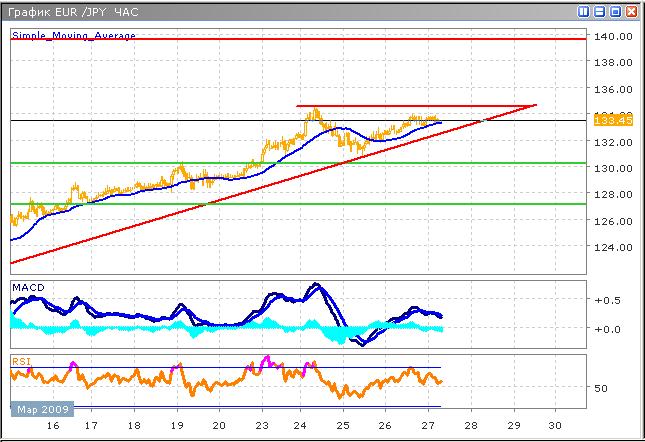Image resolution: width=645 pixels, height=442 pixels.
Task: Click date 16 on time axis
Action: [53, 426]
